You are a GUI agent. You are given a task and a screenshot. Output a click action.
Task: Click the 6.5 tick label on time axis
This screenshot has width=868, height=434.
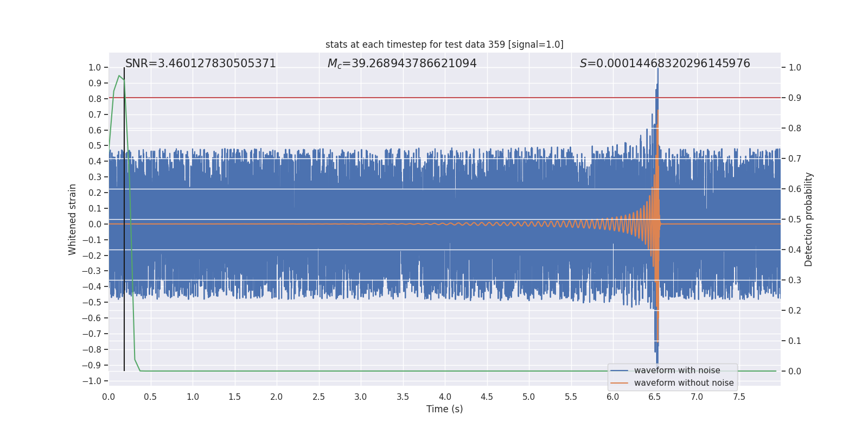click(655, 397)
